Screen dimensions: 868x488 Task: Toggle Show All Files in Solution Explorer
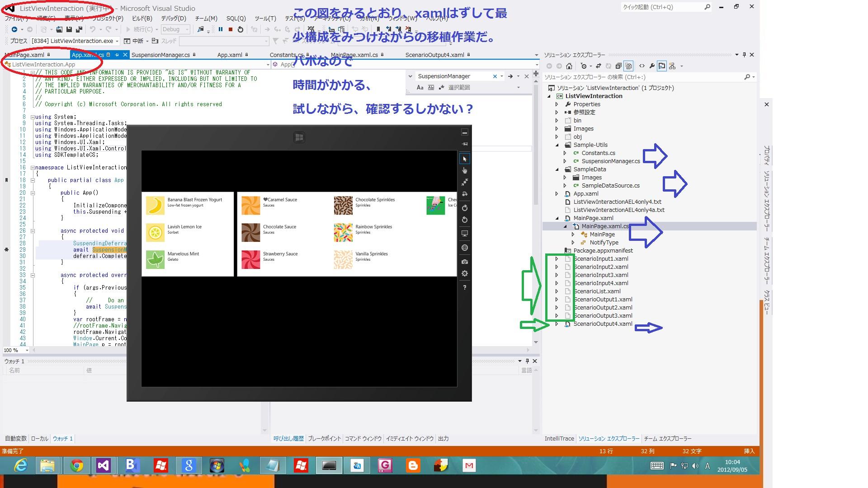pyautogui.click(x=628, y=66)
